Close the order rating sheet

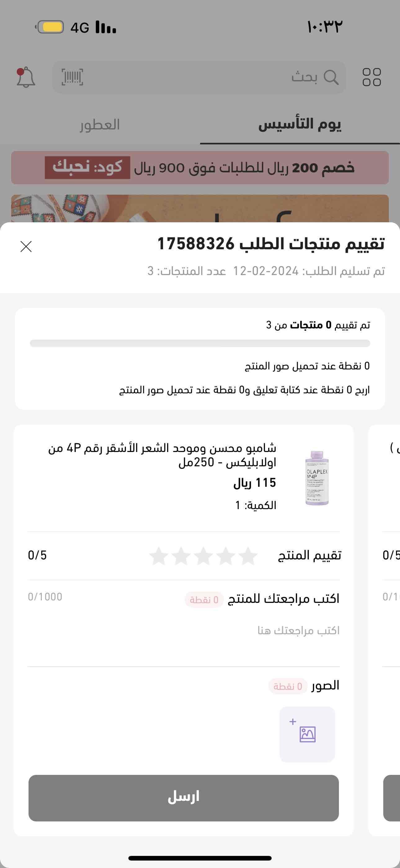point(26,246)
